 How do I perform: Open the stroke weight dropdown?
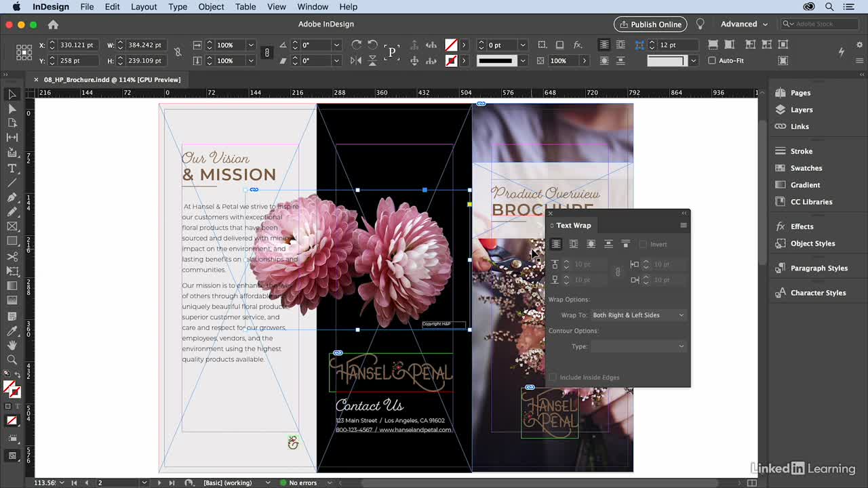(522, 45)
